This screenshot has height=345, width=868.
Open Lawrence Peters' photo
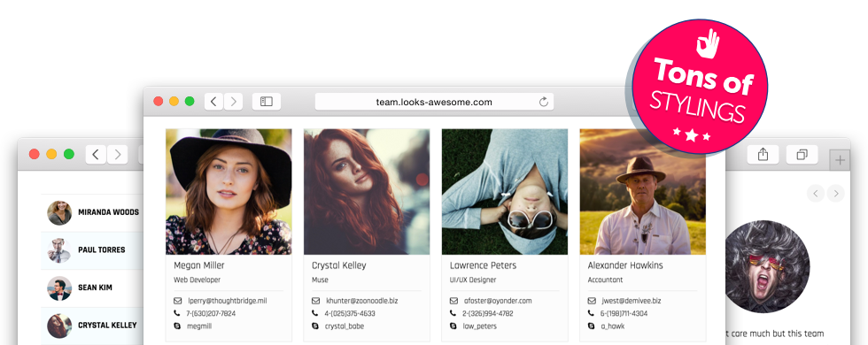pyautogui.click(x=504, y=192)
